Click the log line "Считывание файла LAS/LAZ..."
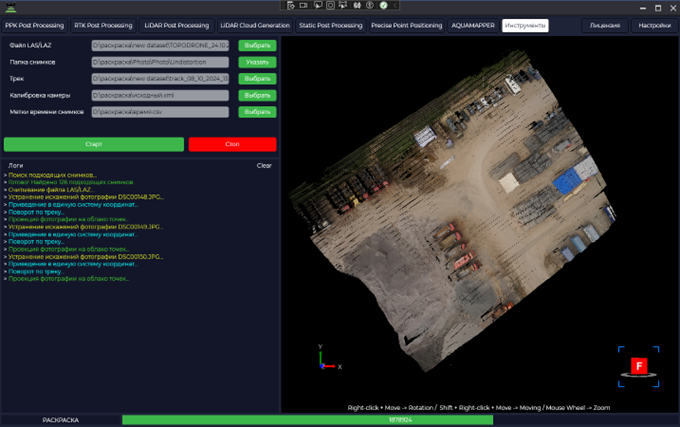This screenshot has height=427, width=680. [x=51, y=190]
